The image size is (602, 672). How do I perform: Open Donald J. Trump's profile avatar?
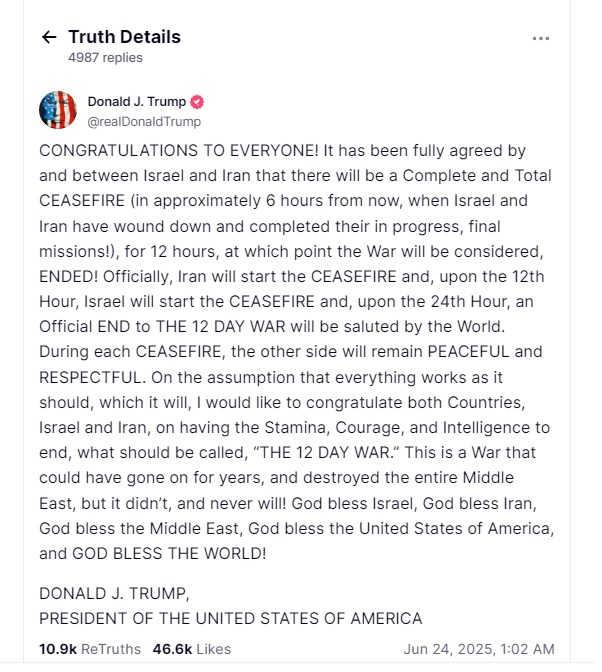click(58, 110)
